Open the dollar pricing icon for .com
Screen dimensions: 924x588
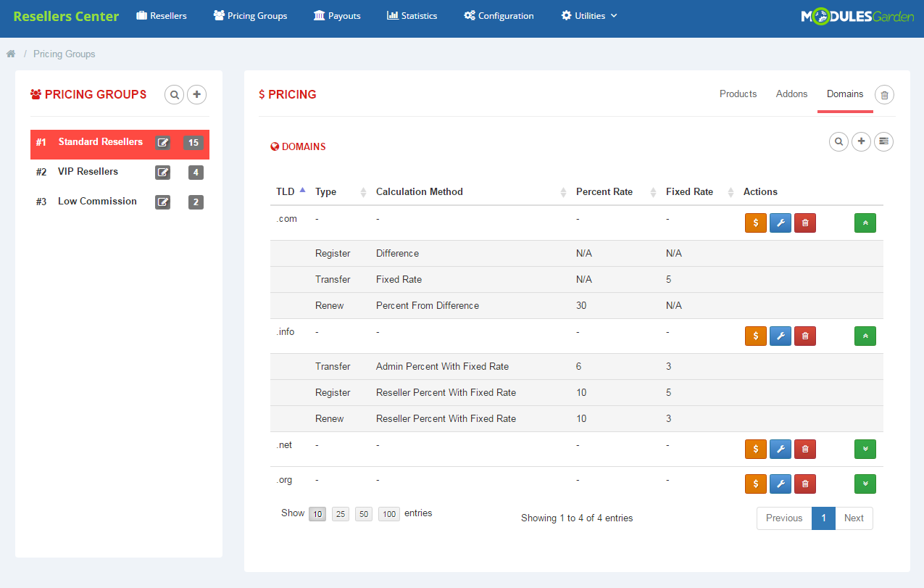tap(755, 223)
